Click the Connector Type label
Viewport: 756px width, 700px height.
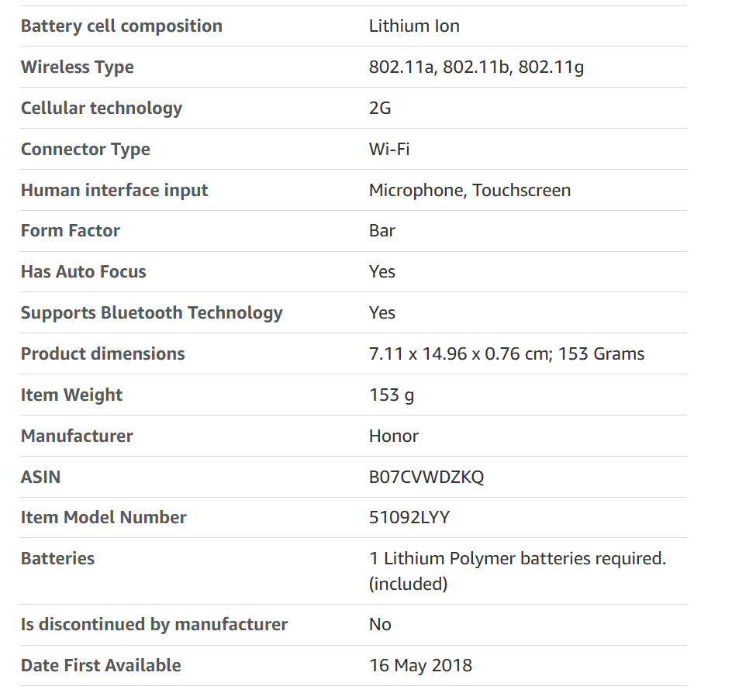click(x=85, y=149)
